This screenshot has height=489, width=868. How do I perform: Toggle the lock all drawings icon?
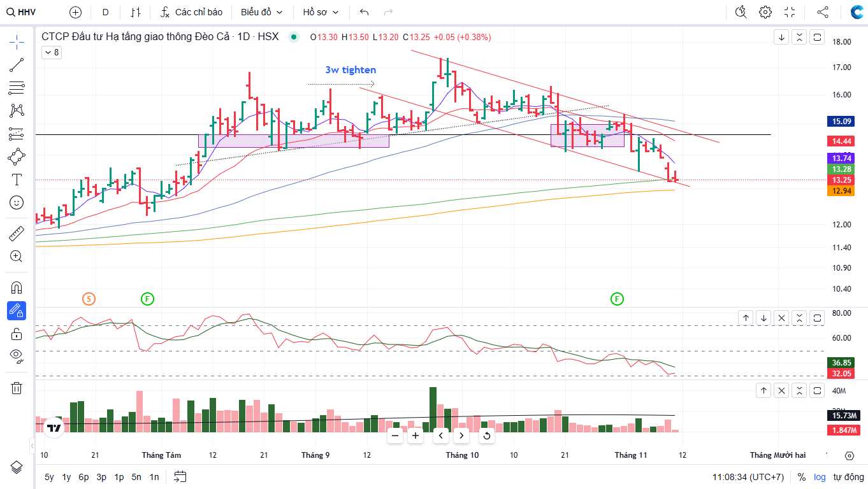[x=17, y=334]
